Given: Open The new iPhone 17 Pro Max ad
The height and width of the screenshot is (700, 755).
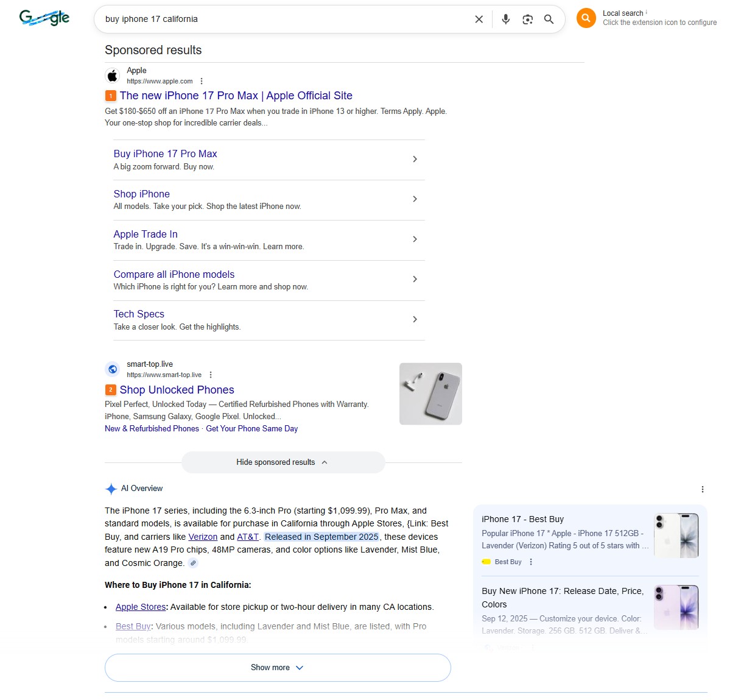Looking at the screenshot, I should tap(236, 96).
